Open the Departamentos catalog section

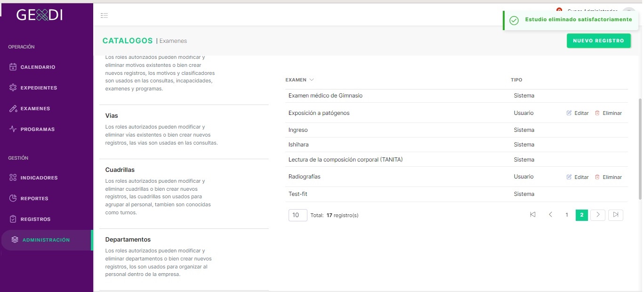pos(184,259)
